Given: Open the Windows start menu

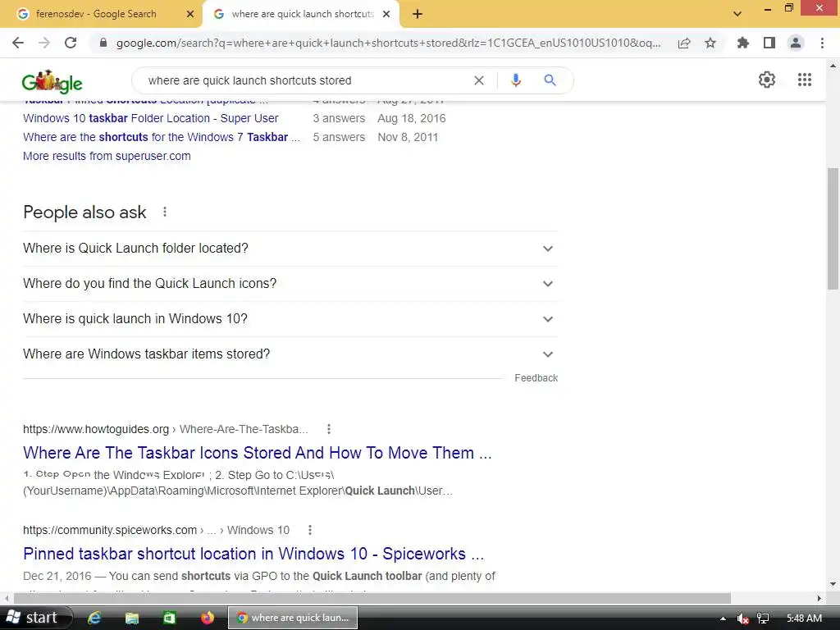Looking at the screenshot, I should click(35, 618).
